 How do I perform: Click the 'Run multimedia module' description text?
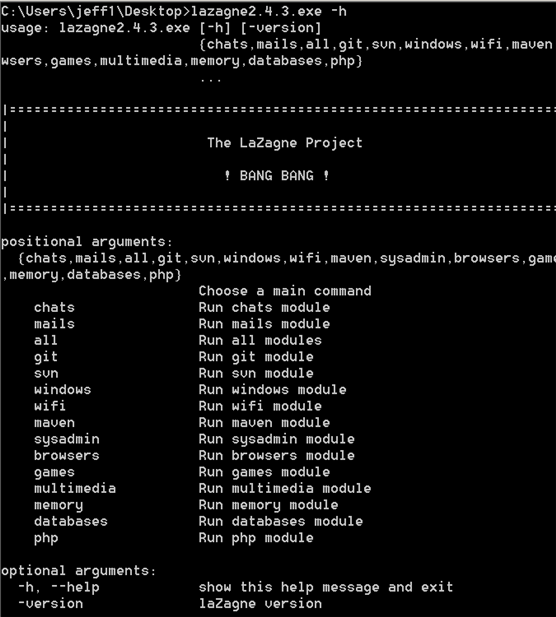click(x=285, y=488)
